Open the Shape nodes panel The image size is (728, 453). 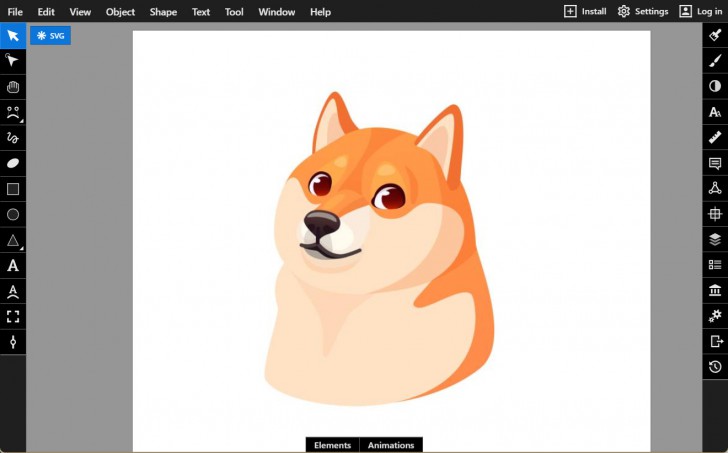715,188
